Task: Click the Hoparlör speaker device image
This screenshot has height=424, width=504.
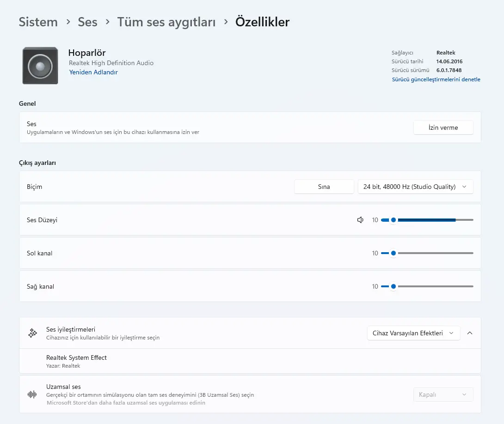Action: (x=40, y=66)
